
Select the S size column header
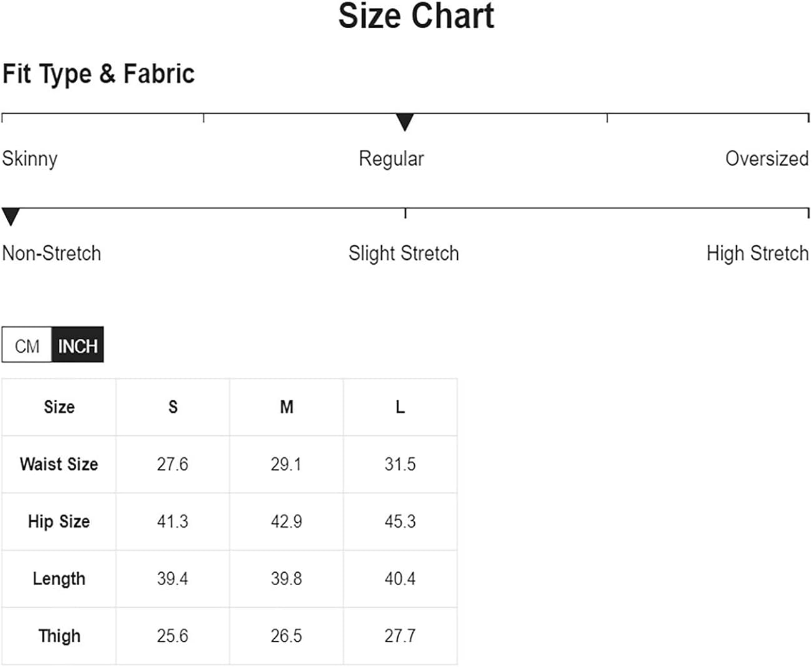173,407
